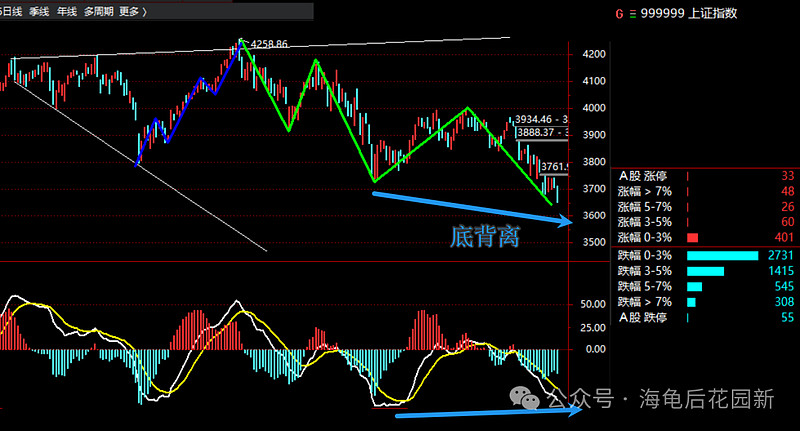This screenshot has width=800, height=431.
Task: Select the 涨幅 > 7% row label
Action: 644,192
